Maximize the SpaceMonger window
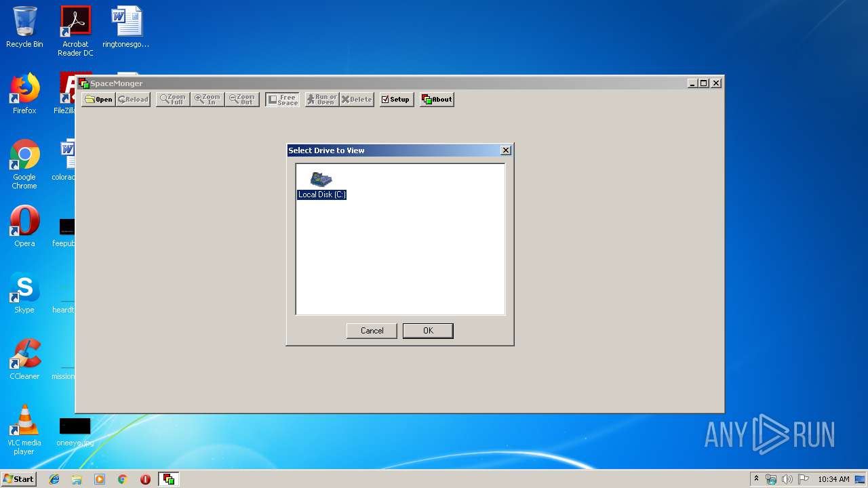 click(x=704, y=83)
